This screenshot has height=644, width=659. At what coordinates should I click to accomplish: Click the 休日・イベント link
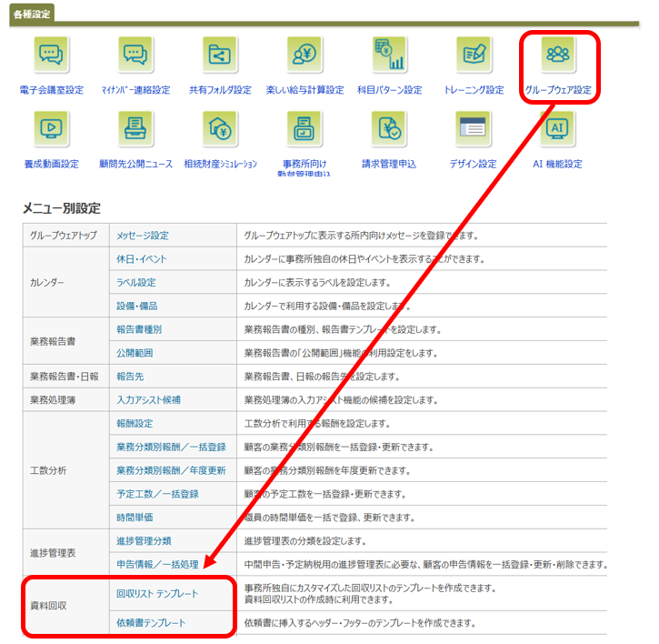[141, 259]
